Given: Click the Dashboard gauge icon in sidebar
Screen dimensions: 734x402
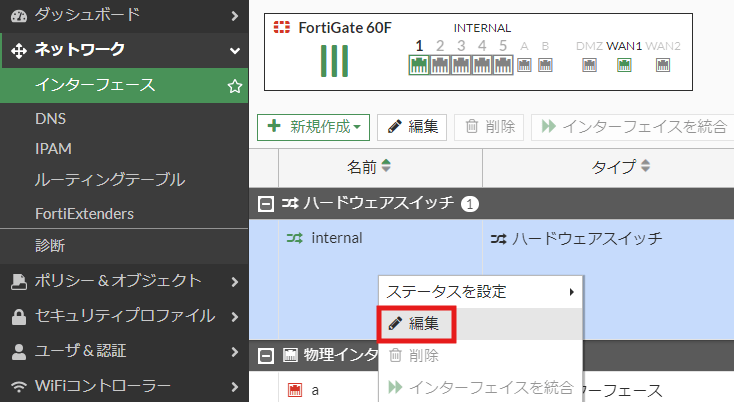Looking at the screenshot, I should tap(19, 16).
